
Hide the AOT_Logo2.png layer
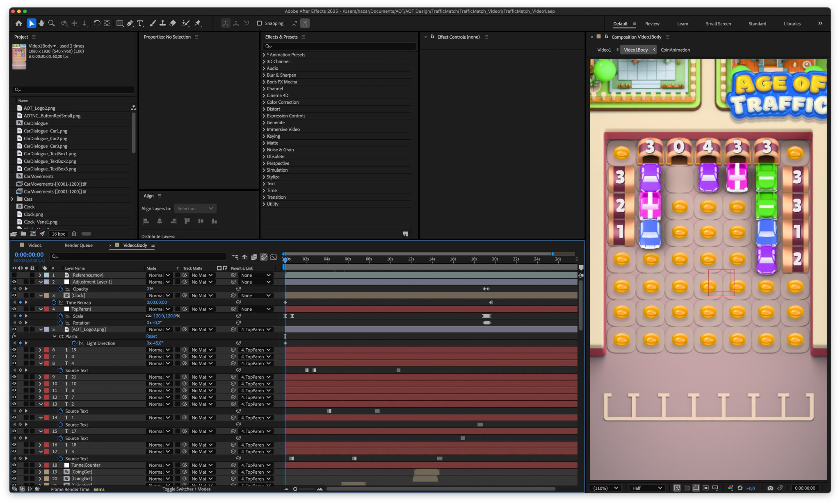(x=14, y=329)
